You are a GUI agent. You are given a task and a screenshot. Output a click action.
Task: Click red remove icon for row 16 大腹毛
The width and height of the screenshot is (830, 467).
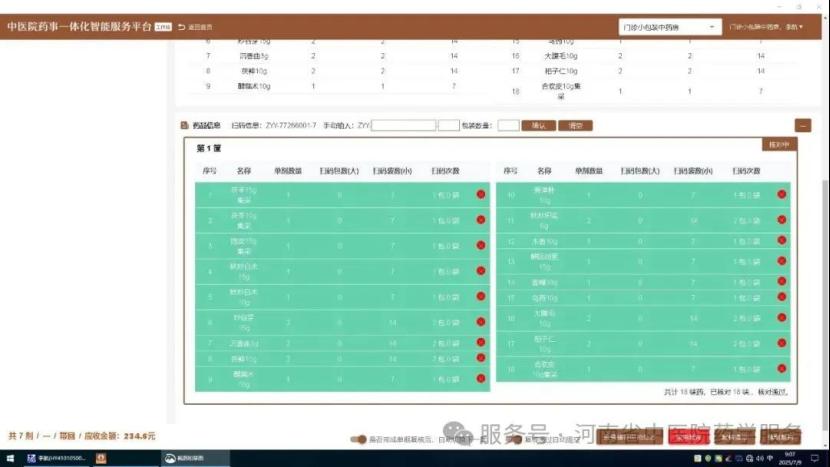tap(782, 319)
